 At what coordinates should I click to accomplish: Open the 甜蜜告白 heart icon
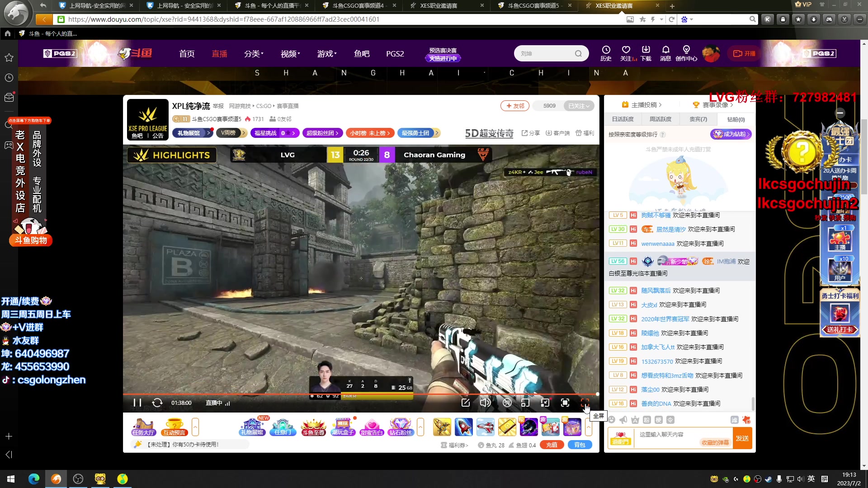click(372, 427)
